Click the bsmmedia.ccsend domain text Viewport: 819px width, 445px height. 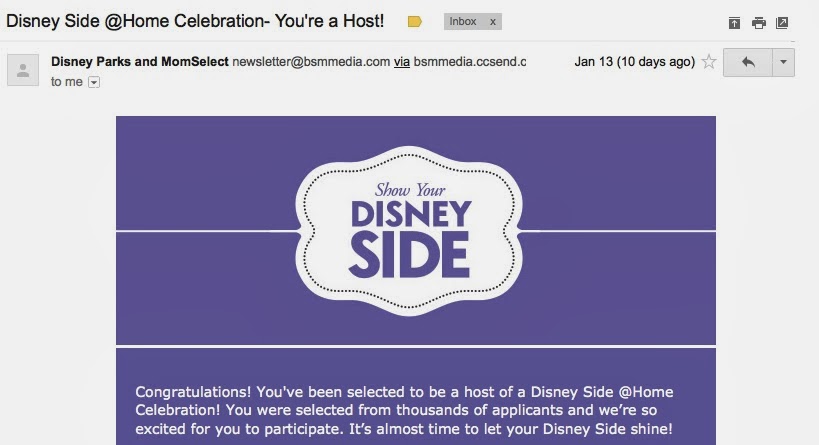tap(470, 62)
